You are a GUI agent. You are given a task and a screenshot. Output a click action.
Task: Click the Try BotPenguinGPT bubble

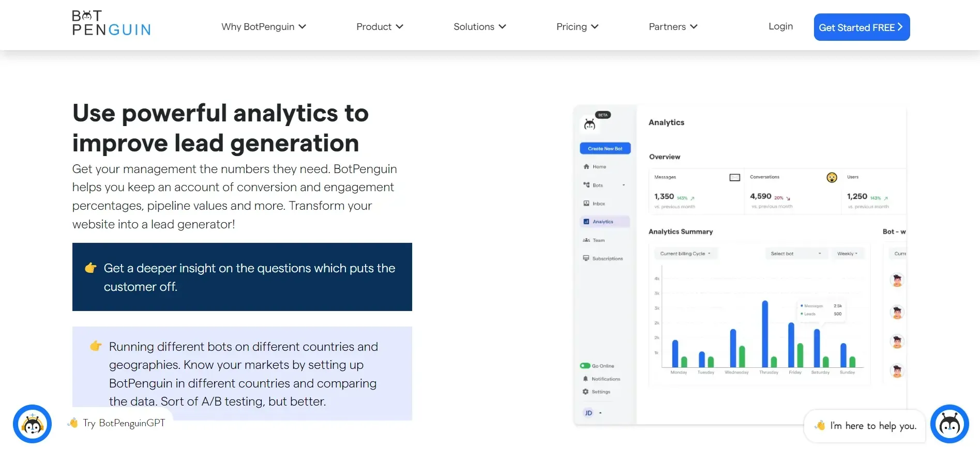click(x=117, y=423)
